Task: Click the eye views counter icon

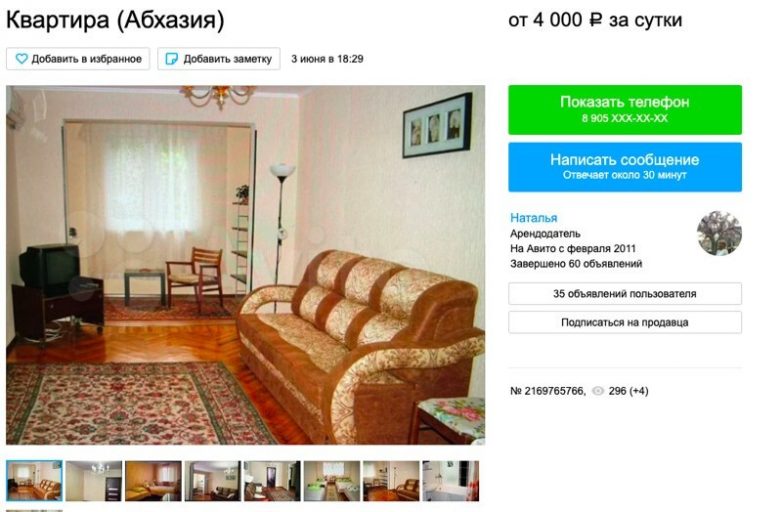Action: (597, 391)
